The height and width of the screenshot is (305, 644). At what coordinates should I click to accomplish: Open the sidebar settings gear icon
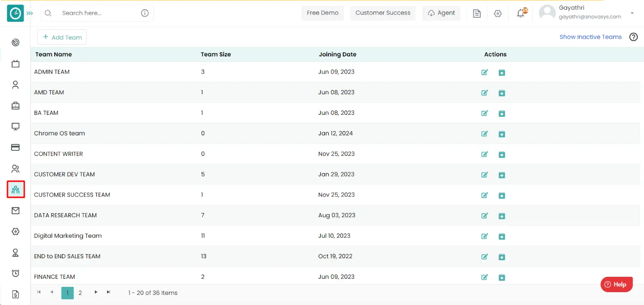16,232
